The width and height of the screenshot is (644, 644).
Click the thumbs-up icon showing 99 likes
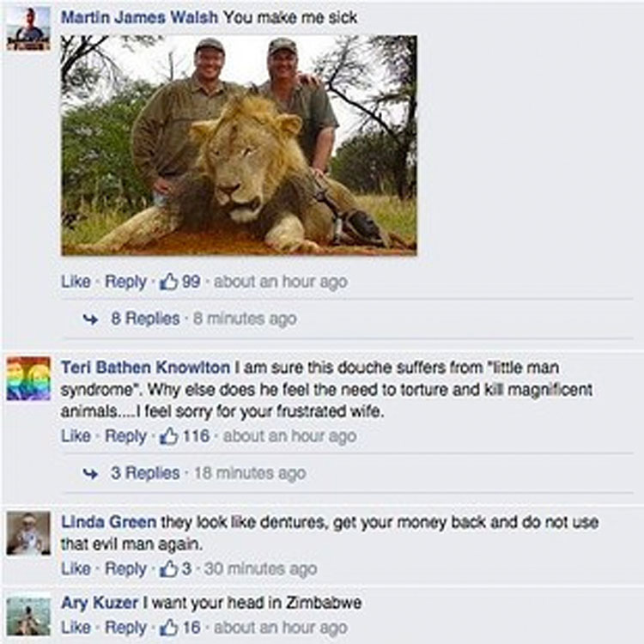(168, 282)
